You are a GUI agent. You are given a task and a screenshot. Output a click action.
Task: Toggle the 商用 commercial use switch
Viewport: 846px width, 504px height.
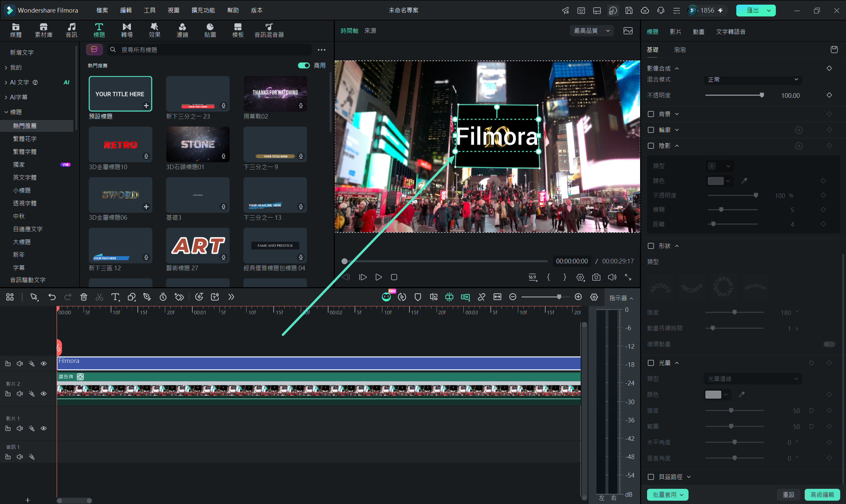(x=303, y=65)
